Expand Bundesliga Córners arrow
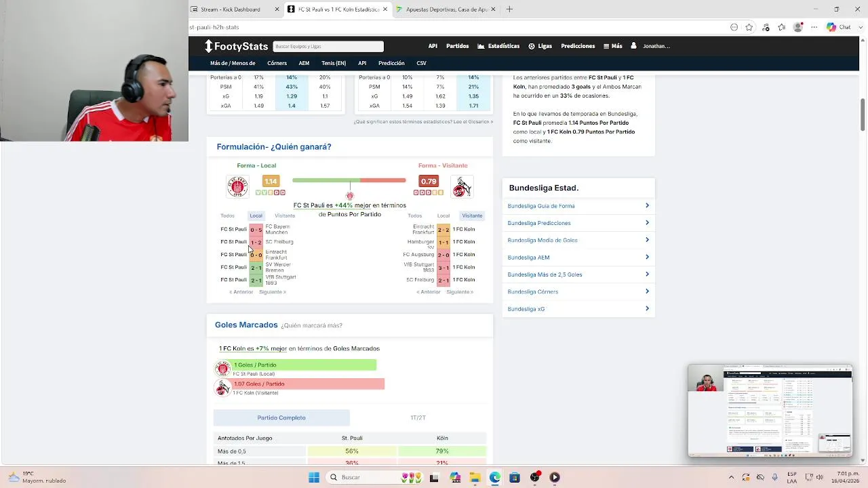This screenshot has width=868, height=488. pos(647,291)
